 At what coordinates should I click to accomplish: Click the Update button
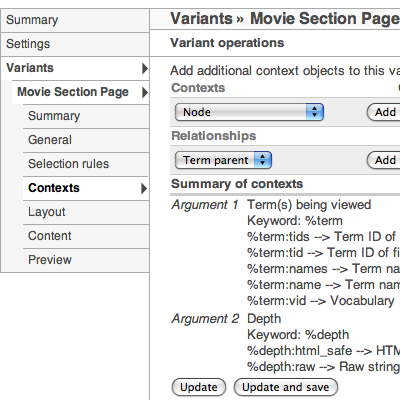[x=199, y=387]
